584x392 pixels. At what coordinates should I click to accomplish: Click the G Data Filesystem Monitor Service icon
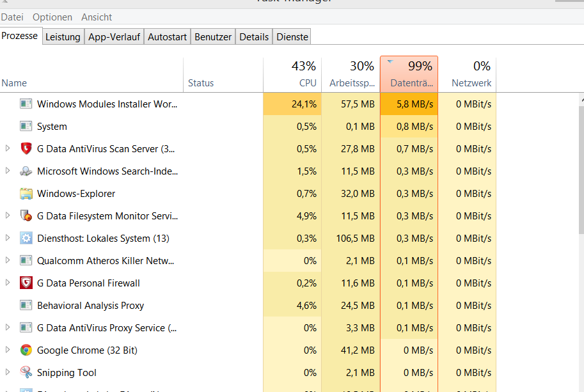26,216
